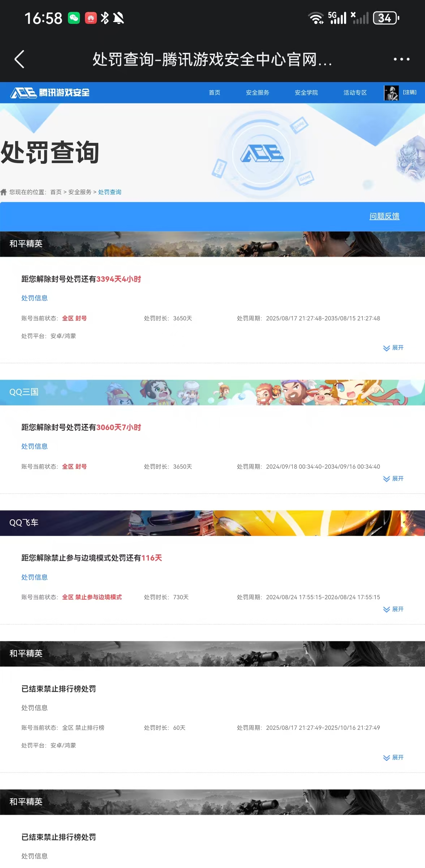Tap the WeChat status bar icon
The width and height of the screenshot is (425, 868).
point(74,18)
